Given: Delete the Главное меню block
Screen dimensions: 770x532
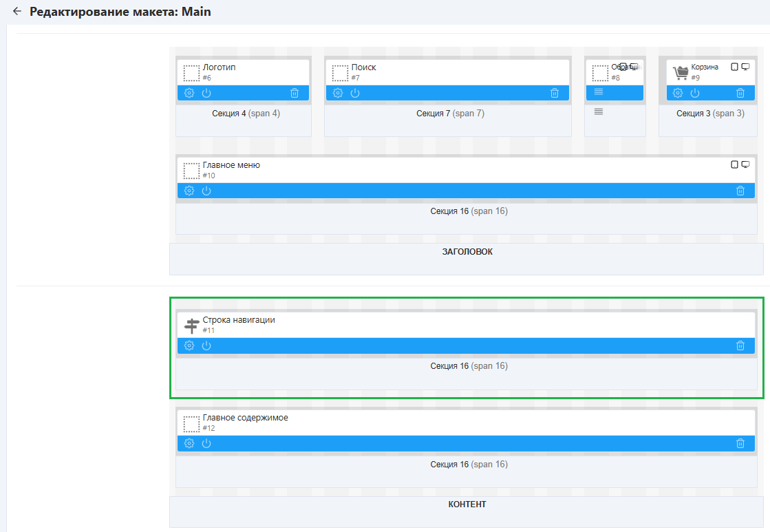Looking at the screenshot, I should click(x=740, y=191).
